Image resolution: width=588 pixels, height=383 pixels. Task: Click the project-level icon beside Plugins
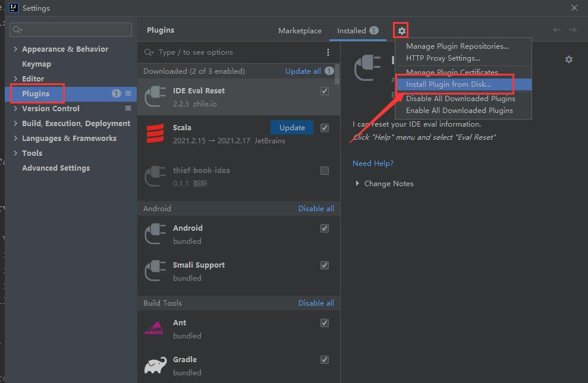point(128,93)
